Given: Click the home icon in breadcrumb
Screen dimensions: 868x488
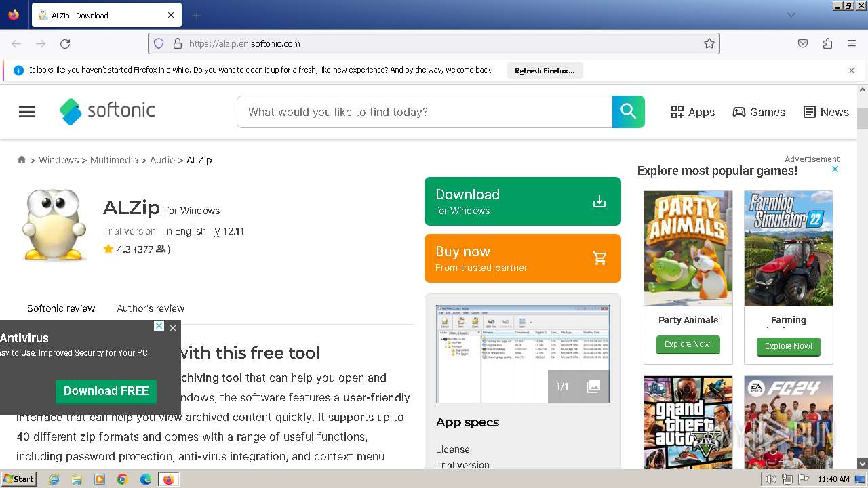Looking at the screenshot, I should click(22, 160).
